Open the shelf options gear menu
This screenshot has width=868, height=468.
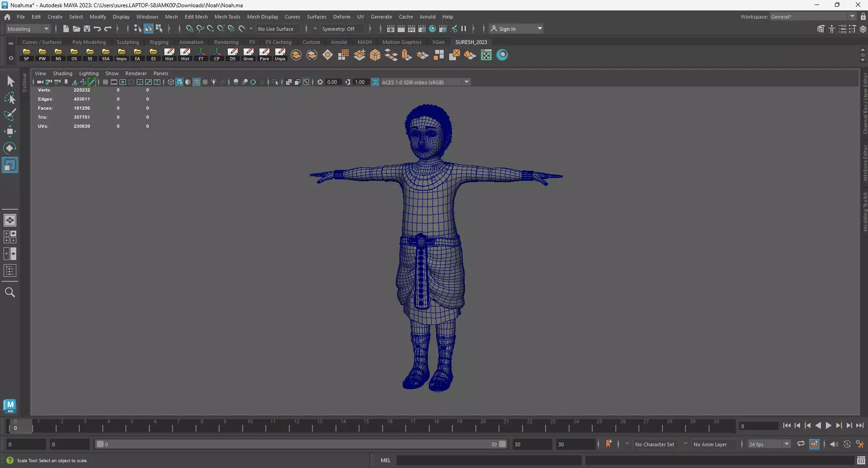click(11, 58)
